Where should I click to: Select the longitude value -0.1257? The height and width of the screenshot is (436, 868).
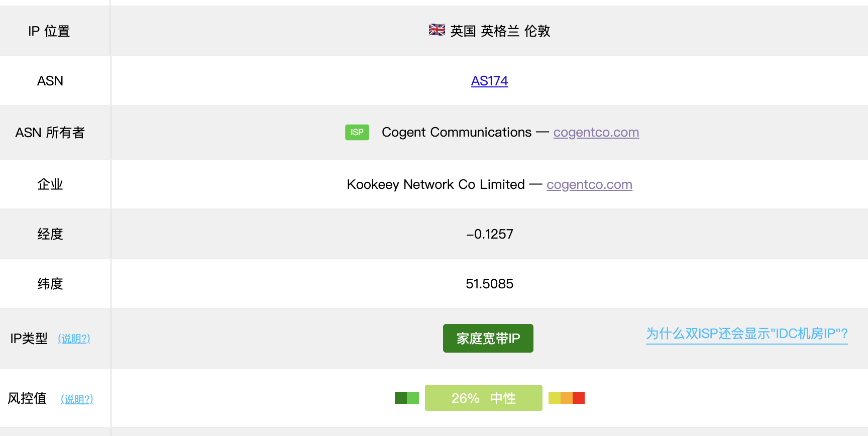point(490,234)
